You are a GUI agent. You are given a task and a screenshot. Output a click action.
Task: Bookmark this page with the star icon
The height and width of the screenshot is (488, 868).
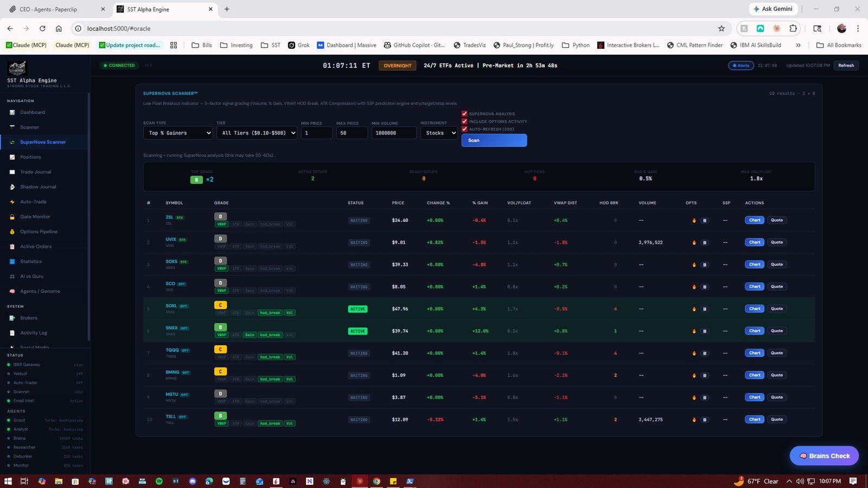(x=722, y=29)
